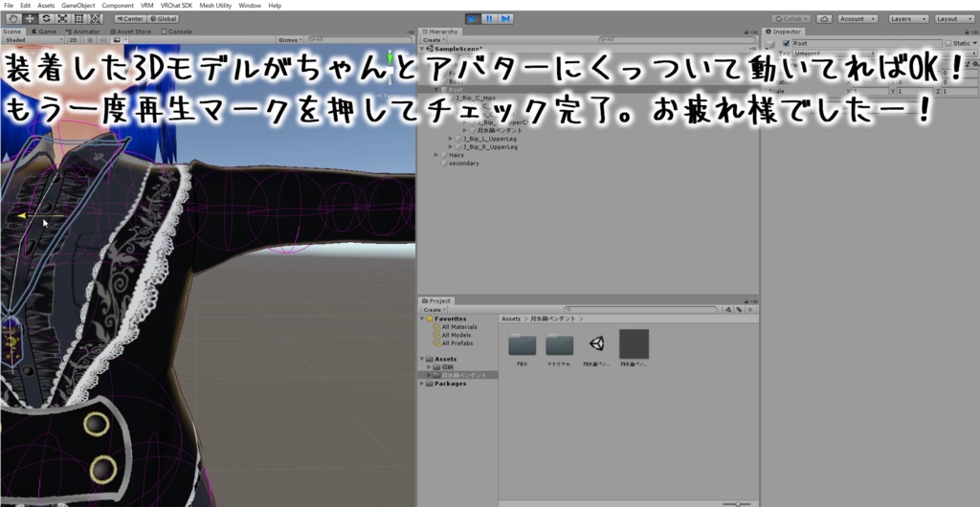The height and width of the screenshot is (507, 980).
Task: Collapse the Root object in Hierarchy
Action: [436, 90]
